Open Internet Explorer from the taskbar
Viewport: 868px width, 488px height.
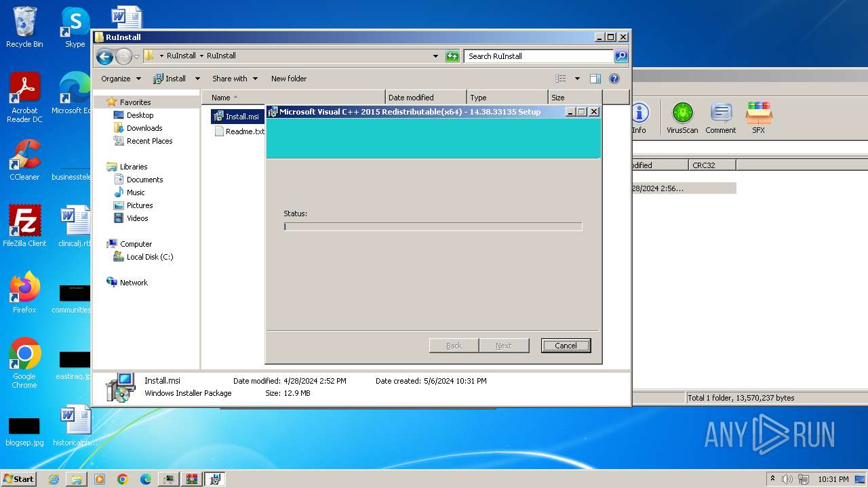click(54, 479)
